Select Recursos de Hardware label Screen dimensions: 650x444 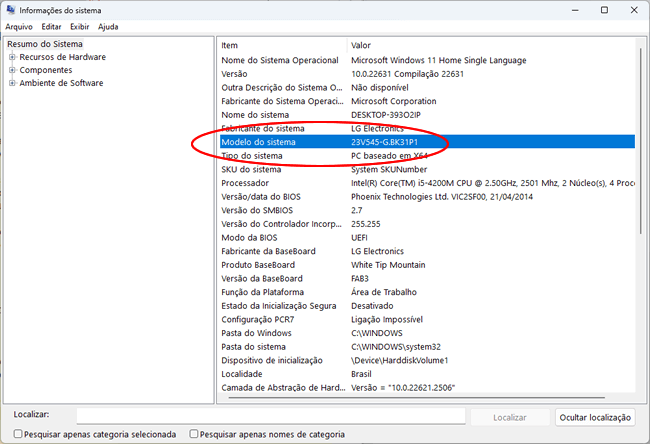point(63,57)
